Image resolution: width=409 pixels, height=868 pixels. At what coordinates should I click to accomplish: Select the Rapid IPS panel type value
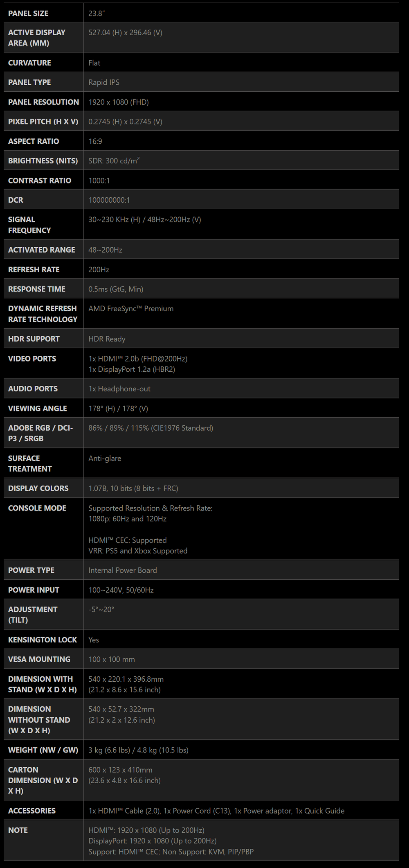104,82
